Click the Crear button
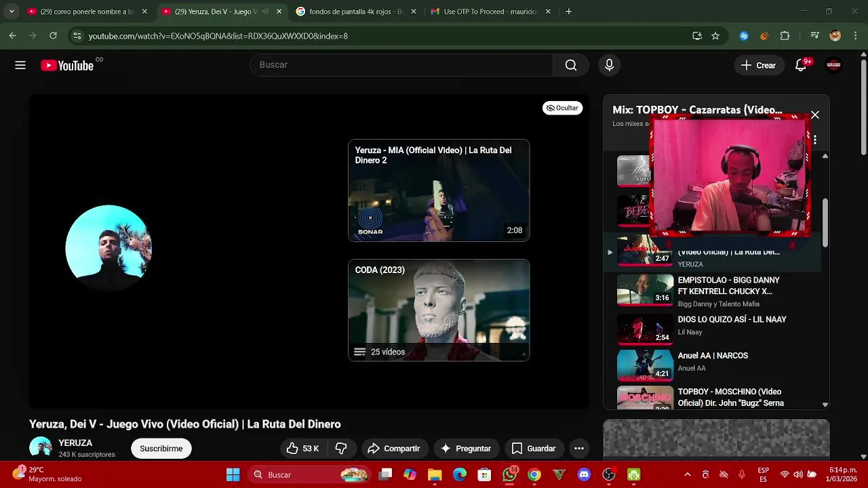 click(x=758, y=65)
